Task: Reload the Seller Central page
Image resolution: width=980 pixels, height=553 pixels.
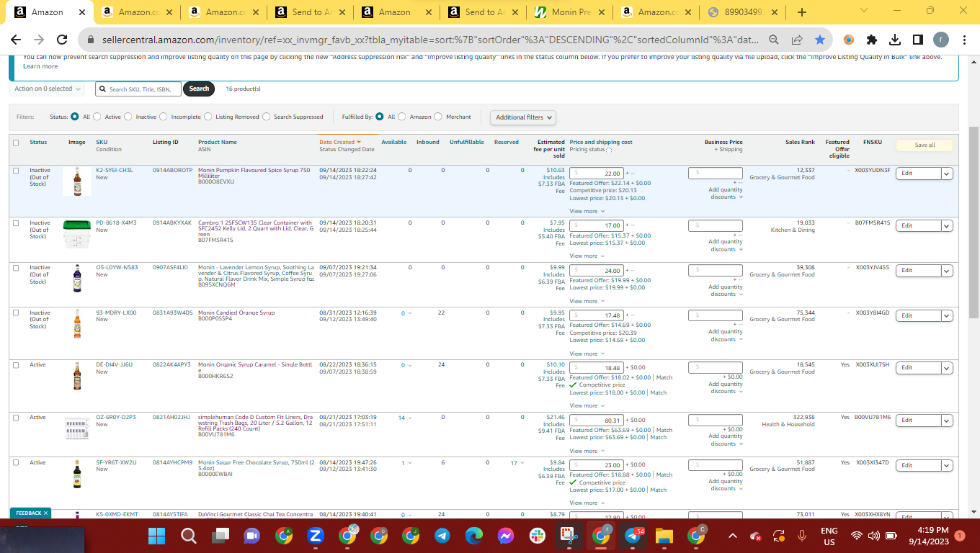Action: coord(62,40)
